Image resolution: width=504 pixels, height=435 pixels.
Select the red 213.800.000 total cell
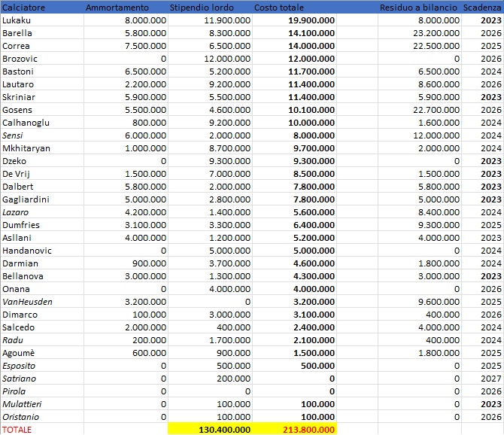[307, 429]
